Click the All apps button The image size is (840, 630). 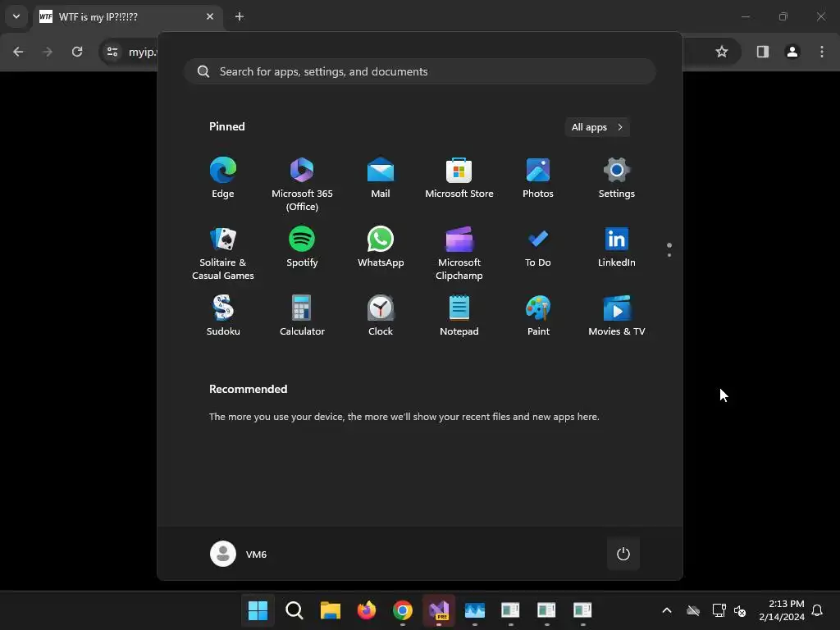click(x=597, y=127)
